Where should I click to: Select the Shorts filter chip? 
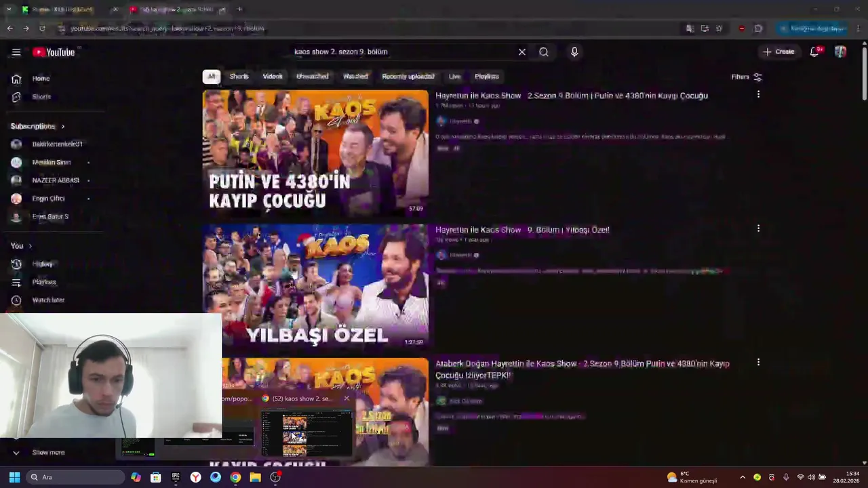(x=239, y=77)
